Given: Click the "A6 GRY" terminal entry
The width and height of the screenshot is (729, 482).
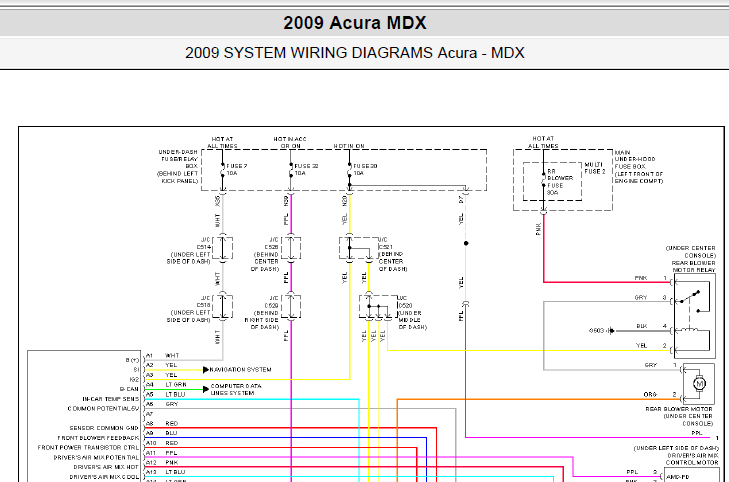Looking at the screenshot, I should pyautogui.click(x=162, y=404).
